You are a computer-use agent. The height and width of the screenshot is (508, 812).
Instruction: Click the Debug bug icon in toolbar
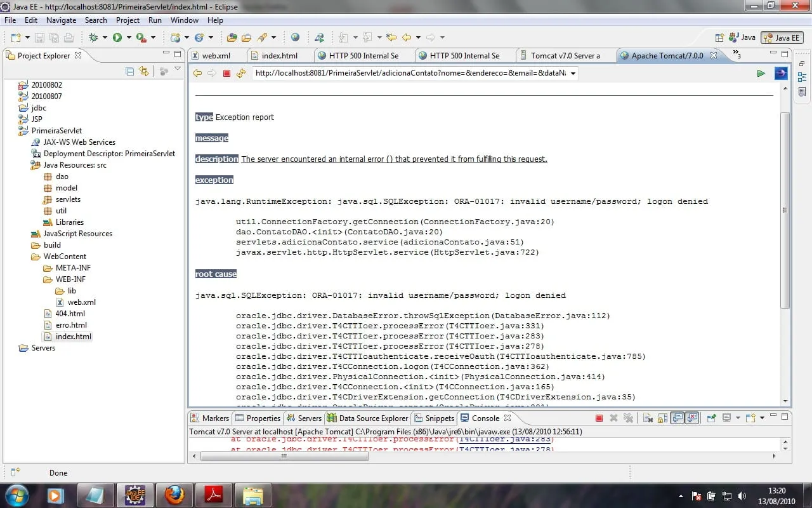tap(93, 37)
